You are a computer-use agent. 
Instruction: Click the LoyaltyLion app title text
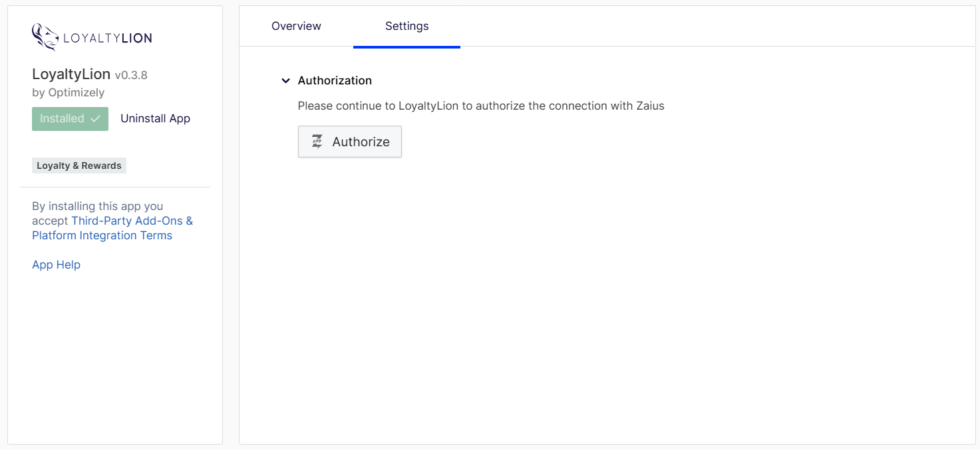(x=71, y=74)
